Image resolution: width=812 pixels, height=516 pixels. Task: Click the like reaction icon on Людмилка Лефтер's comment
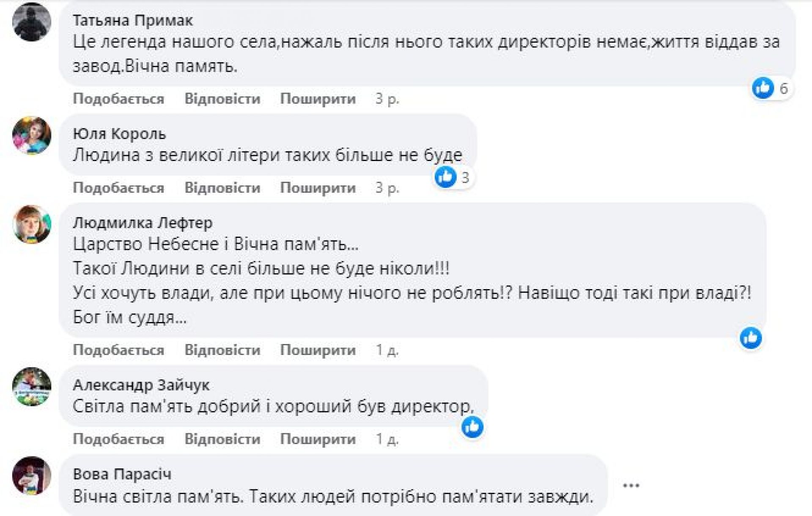point(751,338)
